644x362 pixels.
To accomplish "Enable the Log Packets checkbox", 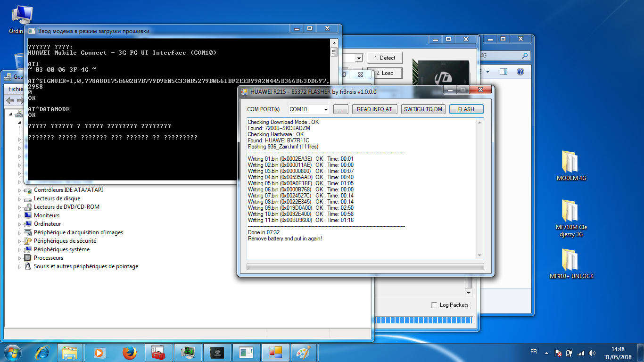I will pos(434,305).
